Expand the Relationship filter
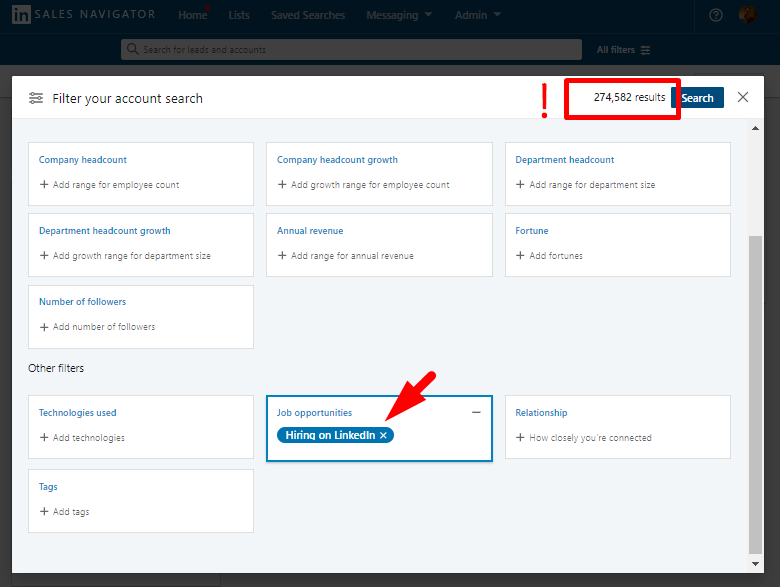This screenshot has height=587, width=780. pyautogui.click(x=541, y=412)
